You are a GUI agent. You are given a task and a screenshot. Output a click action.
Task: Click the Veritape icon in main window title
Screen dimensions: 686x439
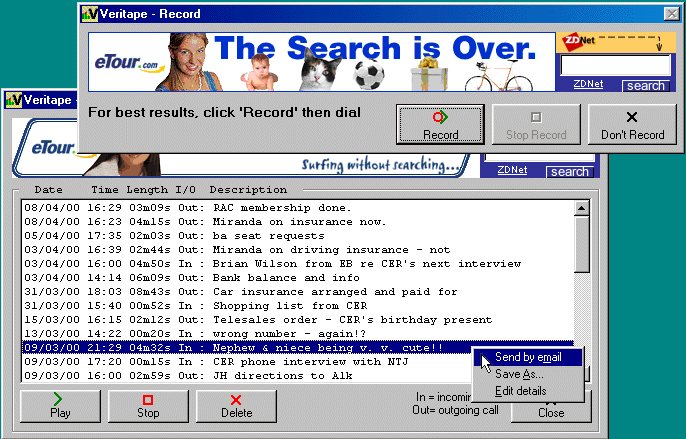coord(14,100)
